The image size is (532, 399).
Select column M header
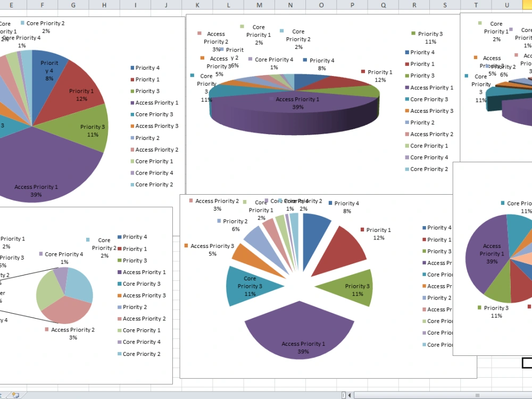(259, 5)
